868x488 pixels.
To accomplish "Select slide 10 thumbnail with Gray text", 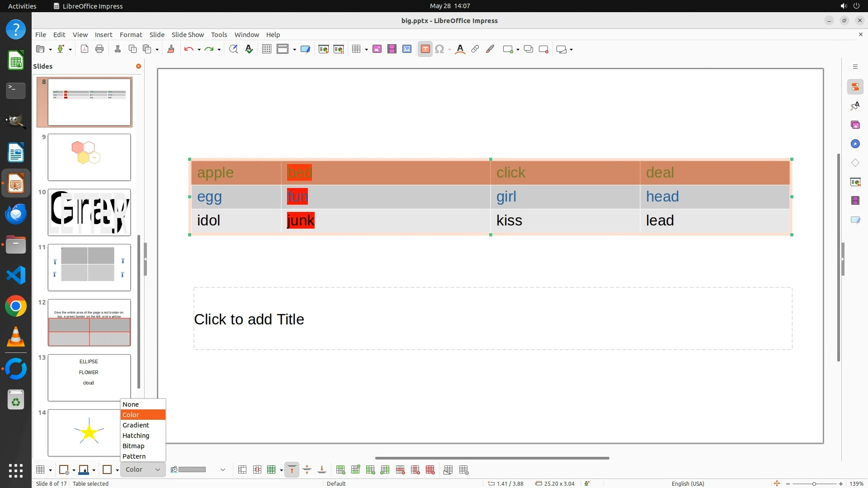I will 89,212.
